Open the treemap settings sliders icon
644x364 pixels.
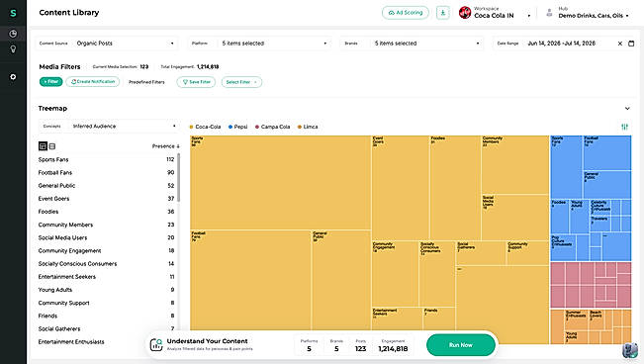click(x=624, y=127)
